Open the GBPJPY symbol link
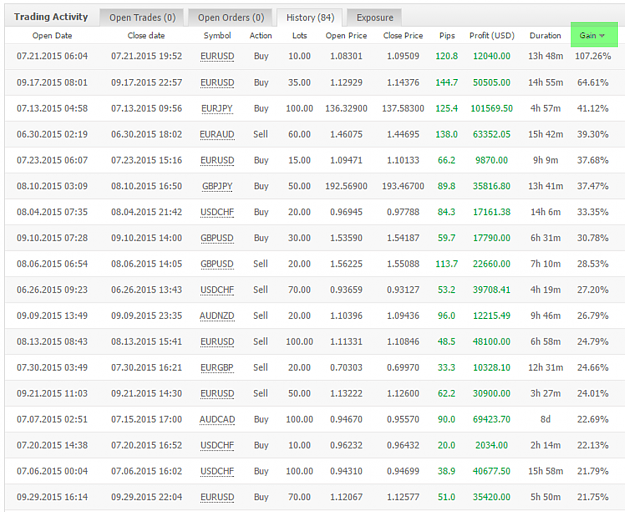625x512 pixels. (x=217, y=186)
